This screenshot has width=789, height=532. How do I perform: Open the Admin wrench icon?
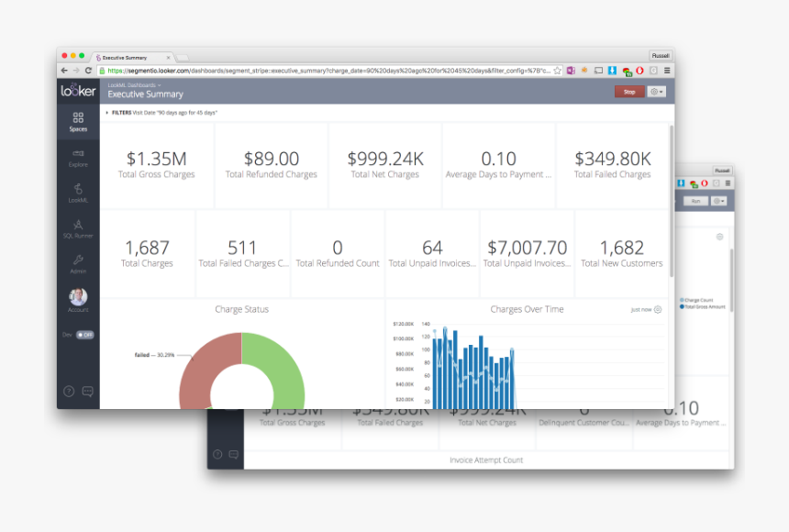click(x=78, y=264)
